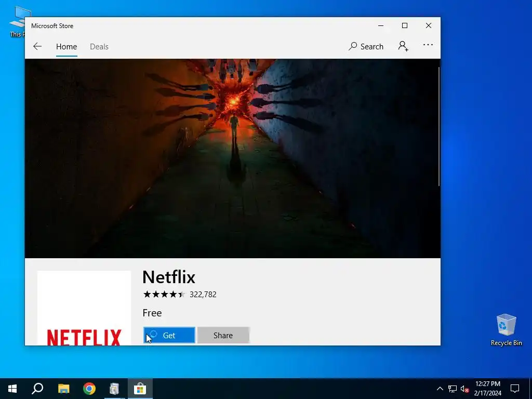The height and width of the screenshot is (399, 532).
Task: Open the clock showing 12:27 PM
Action: click(x=487, y=389)
